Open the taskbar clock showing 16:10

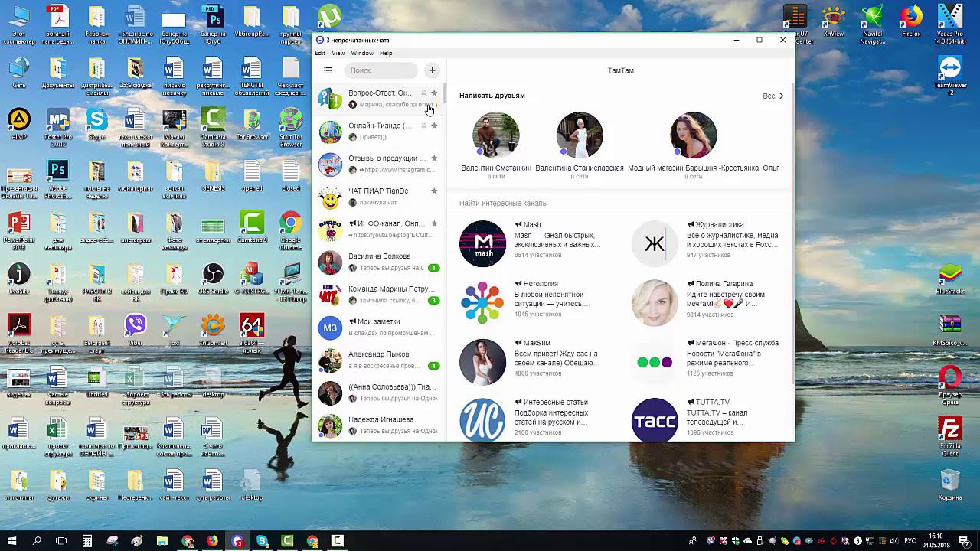936,541
